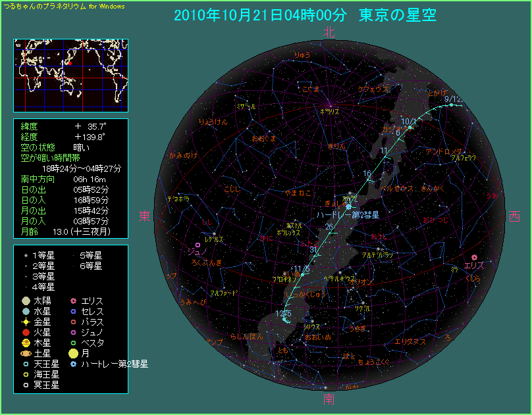Click the Eris dwarf planet marker on sky chart
The width and height of the screenshot is (532, 415).
point(474,257)
